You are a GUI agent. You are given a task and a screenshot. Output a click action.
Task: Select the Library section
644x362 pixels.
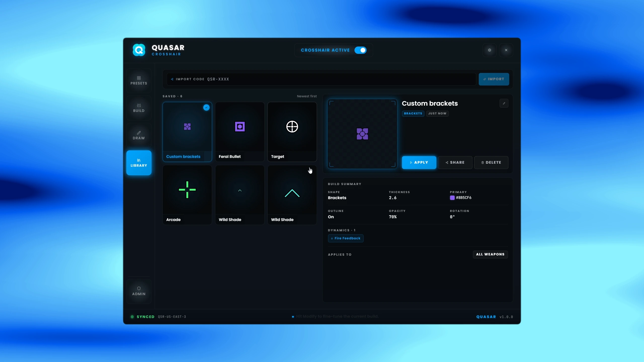click(x=139, y=163)
